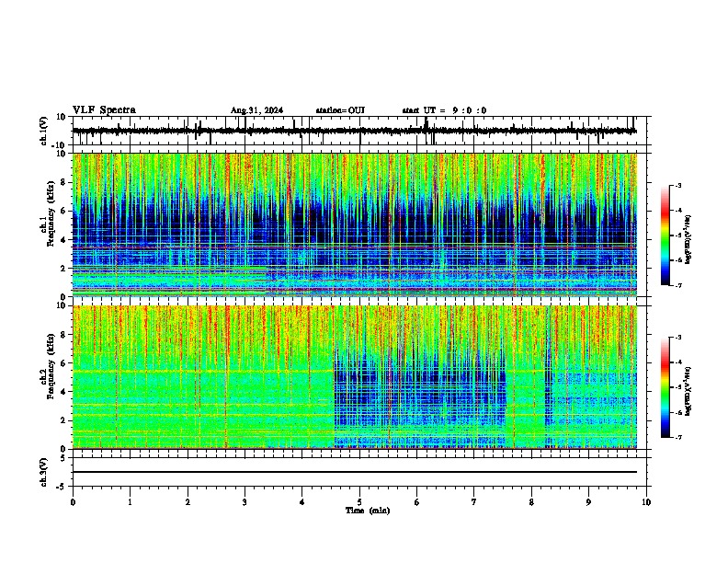Click the "6" kHz tick on ch.1 frequency axis
The height and width of the screenshot is (563, 728).
[x=64, y=211]
